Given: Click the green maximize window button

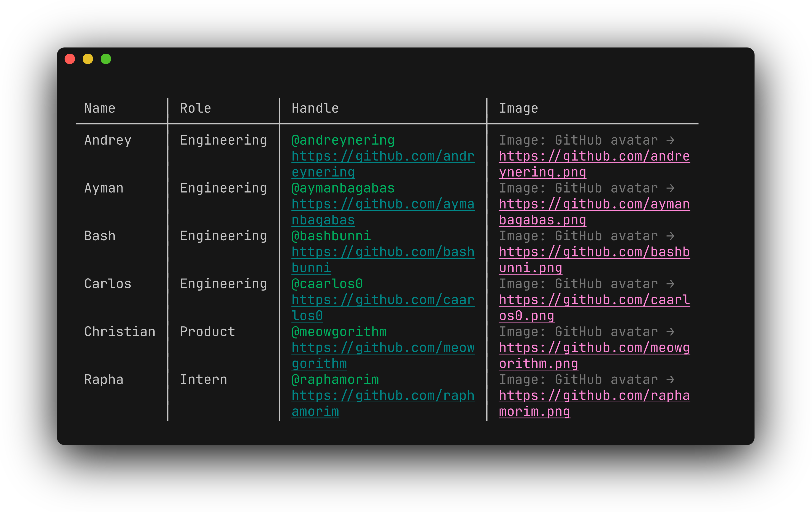Looking at the screenshot, I should (x=106, y=59).
